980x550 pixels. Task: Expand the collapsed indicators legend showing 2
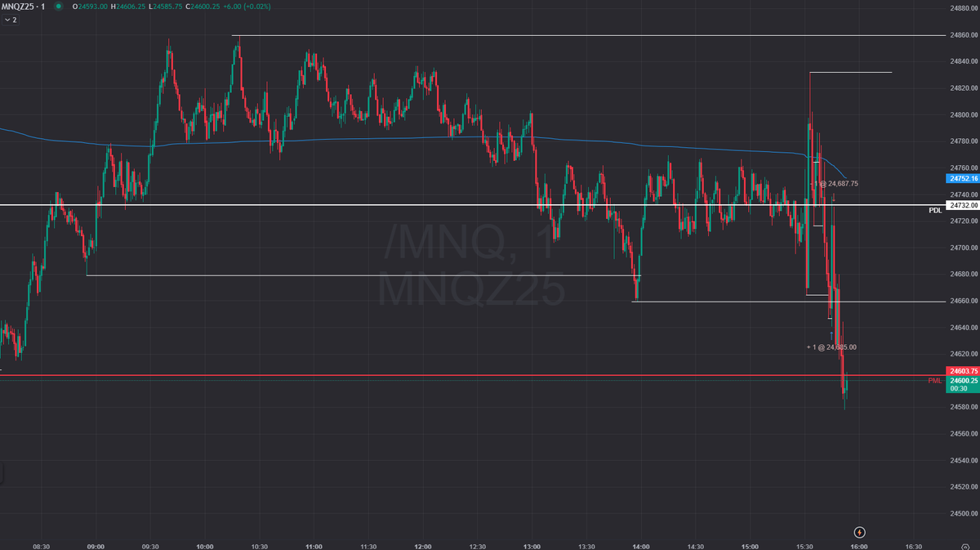click(10, 20)
